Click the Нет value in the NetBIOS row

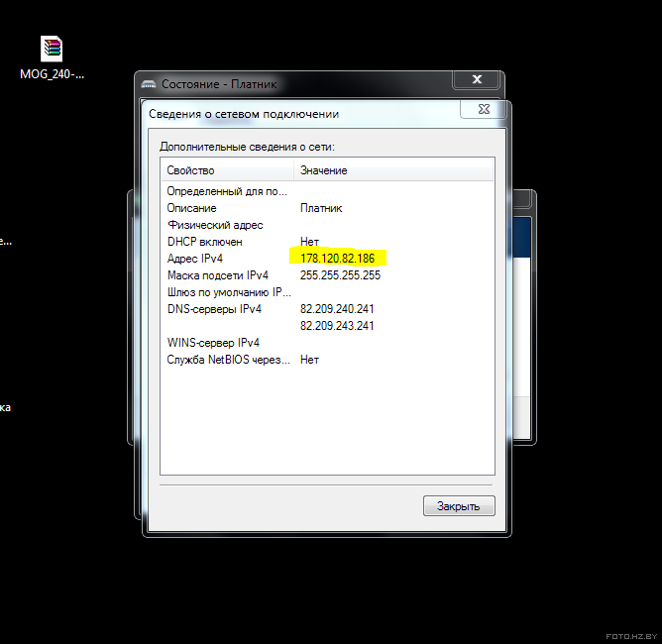click(309, 360)
